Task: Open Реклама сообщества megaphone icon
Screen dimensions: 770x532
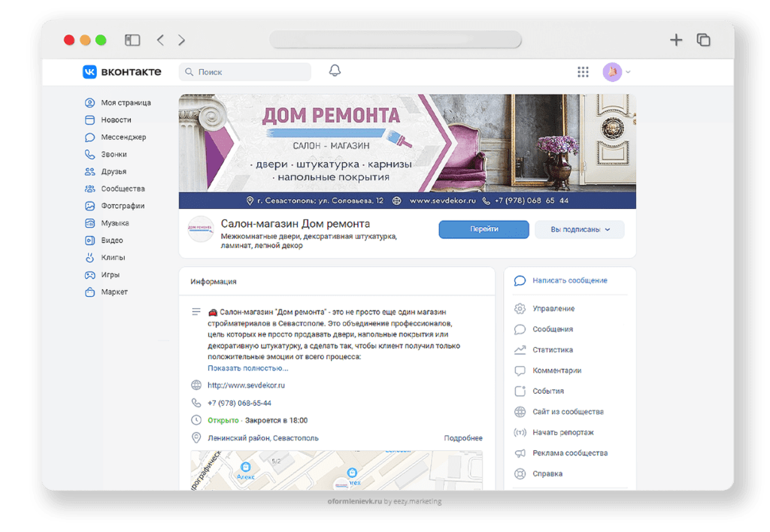Action: pyautogui.click(x=520, y=453)
